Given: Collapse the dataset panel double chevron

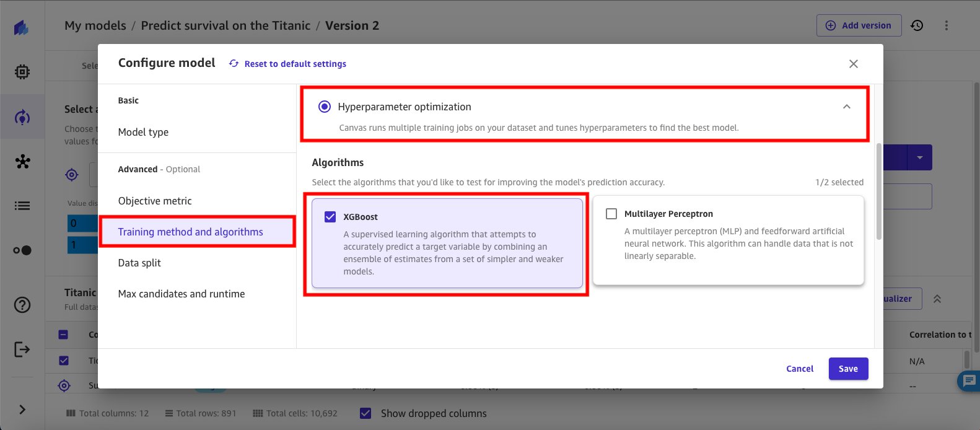Looking at the screenshot, I should (x=937, y=299).
